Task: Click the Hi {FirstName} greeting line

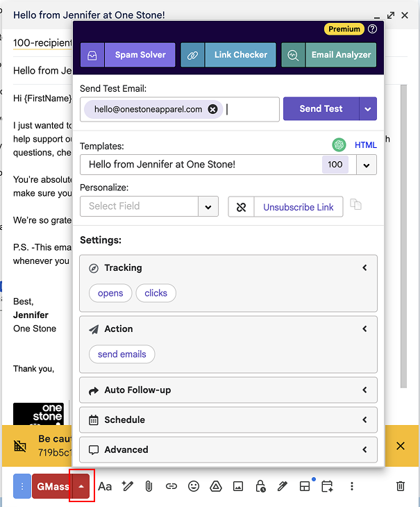Action: point(42,99)
